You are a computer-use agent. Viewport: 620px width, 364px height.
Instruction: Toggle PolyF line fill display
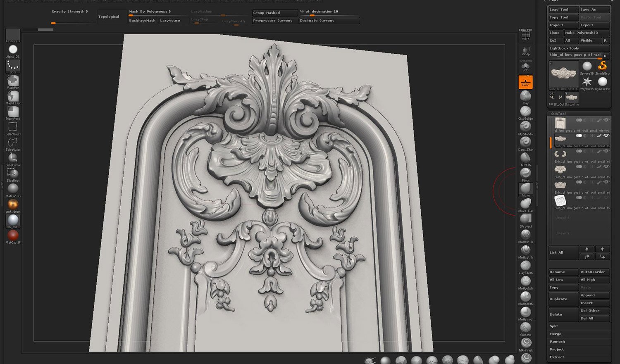tap(525, 36)
